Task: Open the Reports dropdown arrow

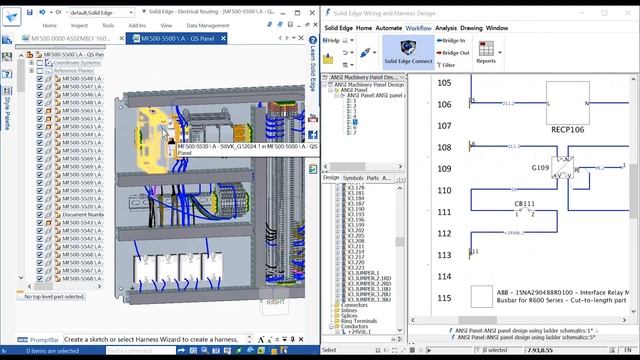Action: click(500, 53)
